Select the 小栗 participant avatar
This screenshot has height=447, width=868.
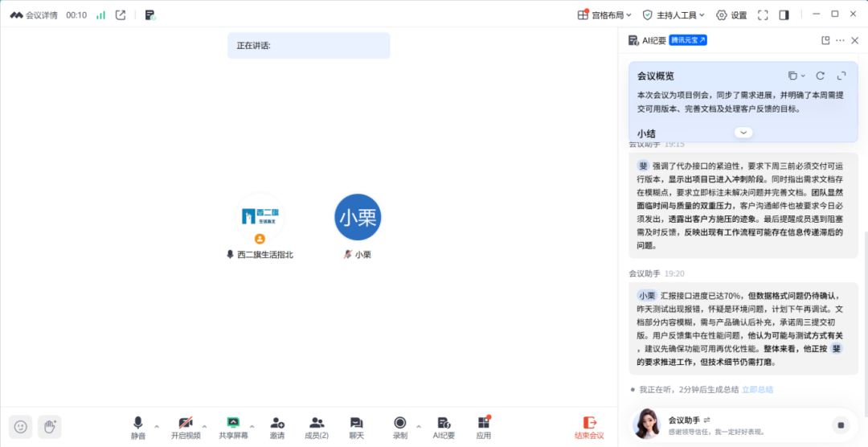(358, 217)
